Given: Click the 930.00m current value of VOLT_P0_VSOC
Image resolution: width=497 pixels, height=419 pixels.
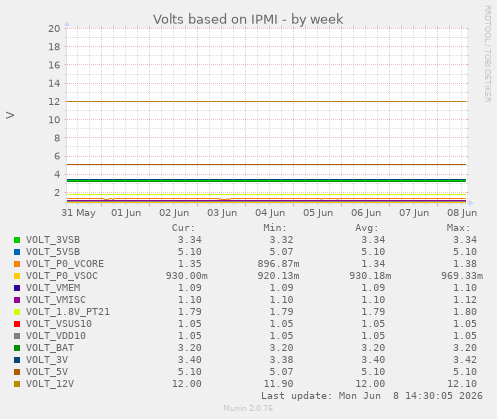Looking at the screenshot, I should pos(187,276).
